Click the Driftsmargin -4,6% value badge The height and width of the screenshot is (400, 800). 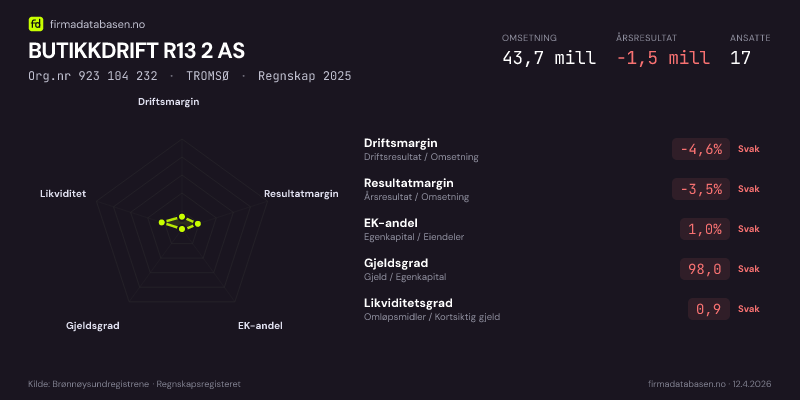point(700,149)
